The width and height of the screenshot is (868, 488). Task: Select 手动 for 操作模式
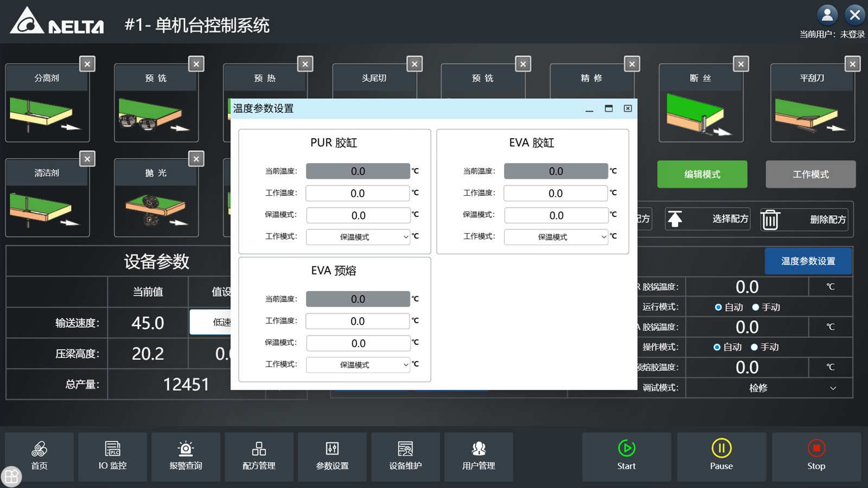[765, 347]
